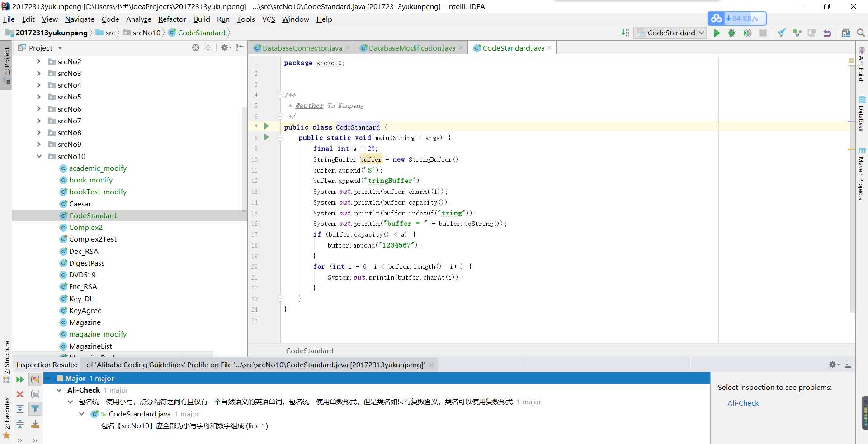This screenshot has width=868, height=444.
Task: Click the gray Stop square in toolbar
Action: point(763,33)
